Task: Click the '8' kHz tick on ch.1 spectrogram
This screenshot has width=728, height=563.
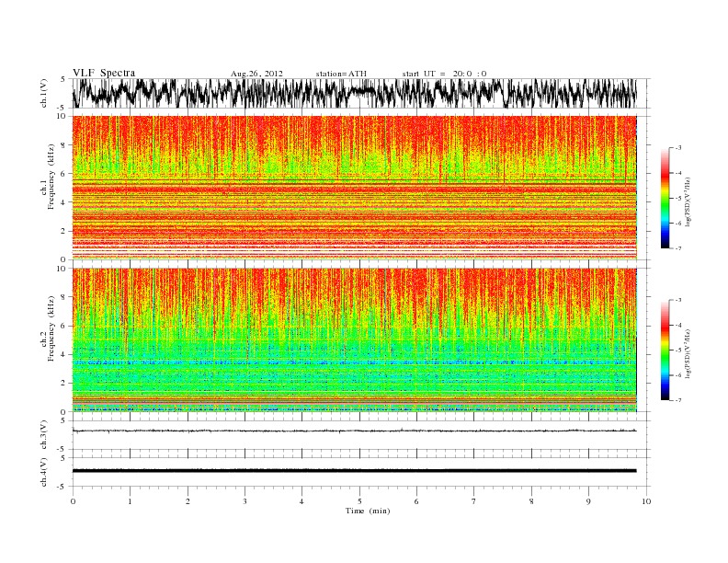Action: pyautogui.click(x=63, y=145)
